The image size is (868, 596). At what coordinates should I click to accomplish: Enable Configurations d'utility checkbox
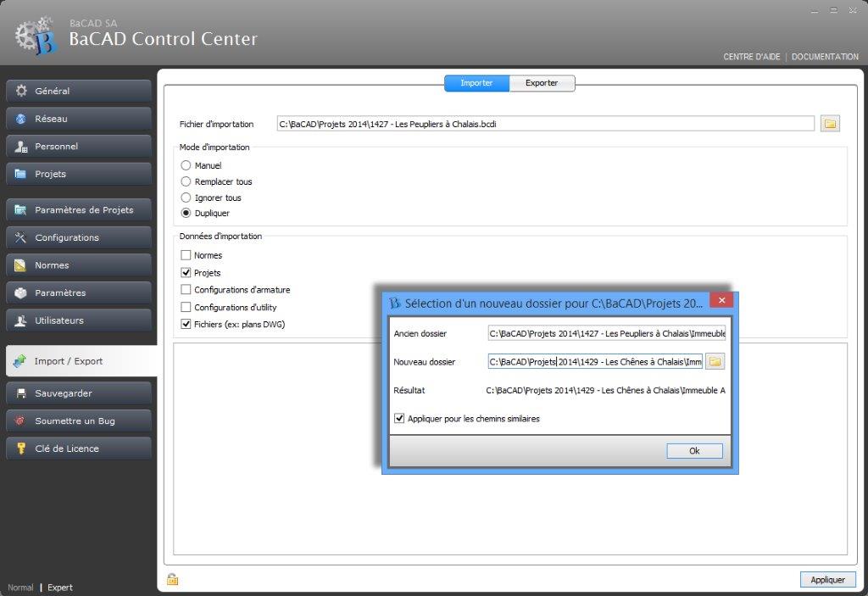point(186,307)
